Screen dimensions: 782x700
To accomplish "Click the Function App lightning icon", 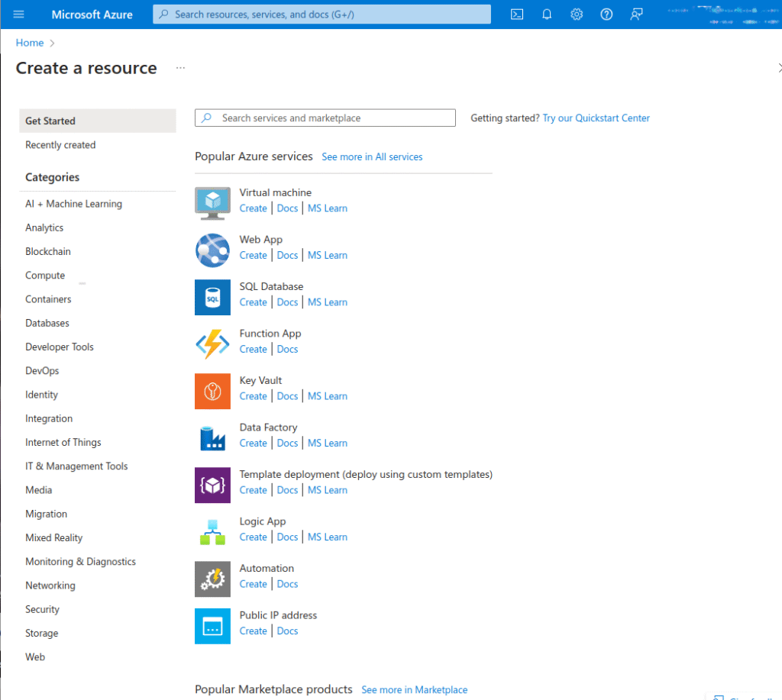I will 212,344.
